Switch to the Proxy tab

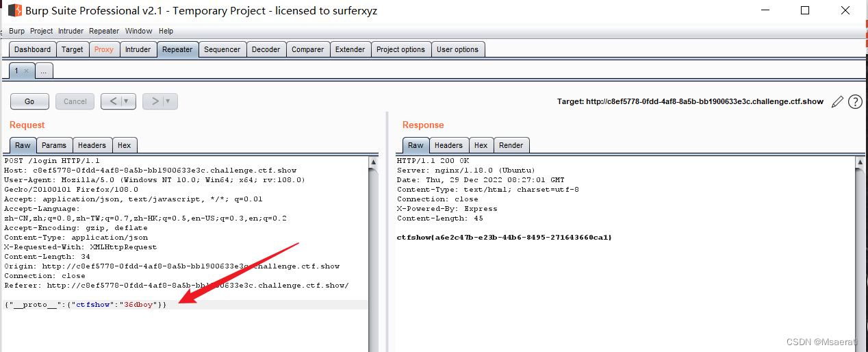tap(104, 49)
